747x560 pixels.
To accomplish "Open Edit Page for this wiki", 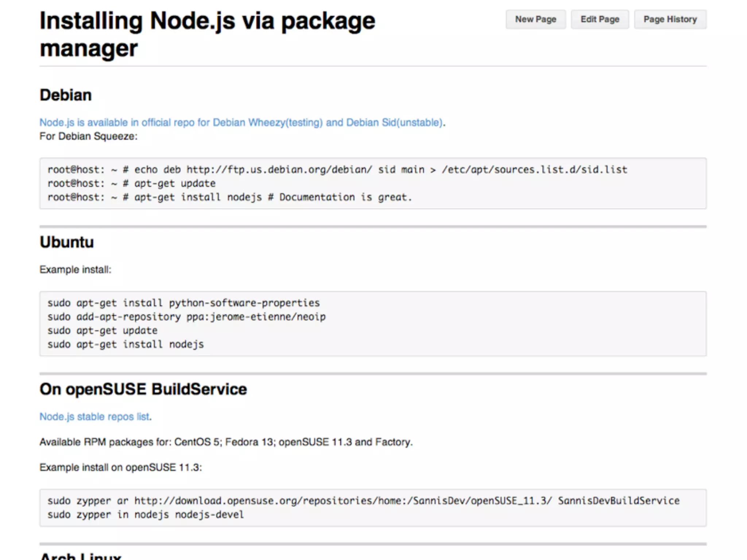I will 600,19.
